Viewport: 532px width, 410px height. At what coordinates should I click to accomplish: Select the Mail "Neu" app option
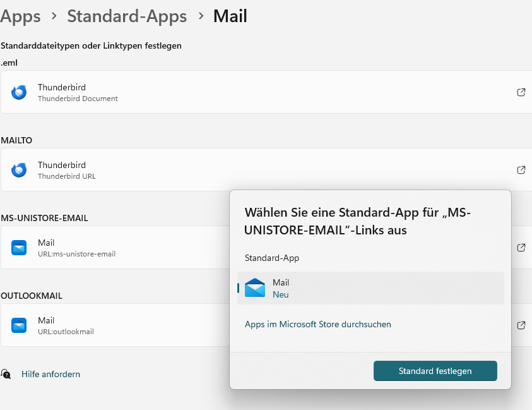coord(370,288)
